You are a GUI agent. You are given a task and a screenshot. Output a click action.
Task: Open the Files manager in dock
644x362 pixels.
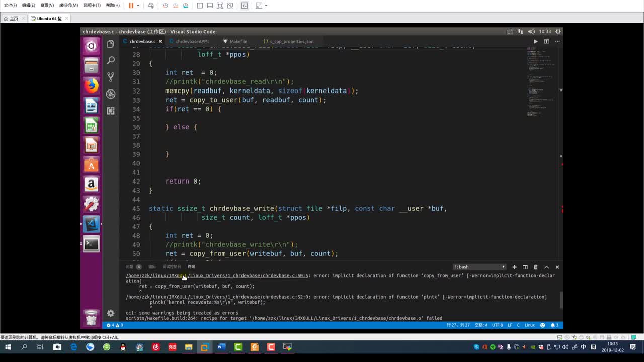[91, 66]
